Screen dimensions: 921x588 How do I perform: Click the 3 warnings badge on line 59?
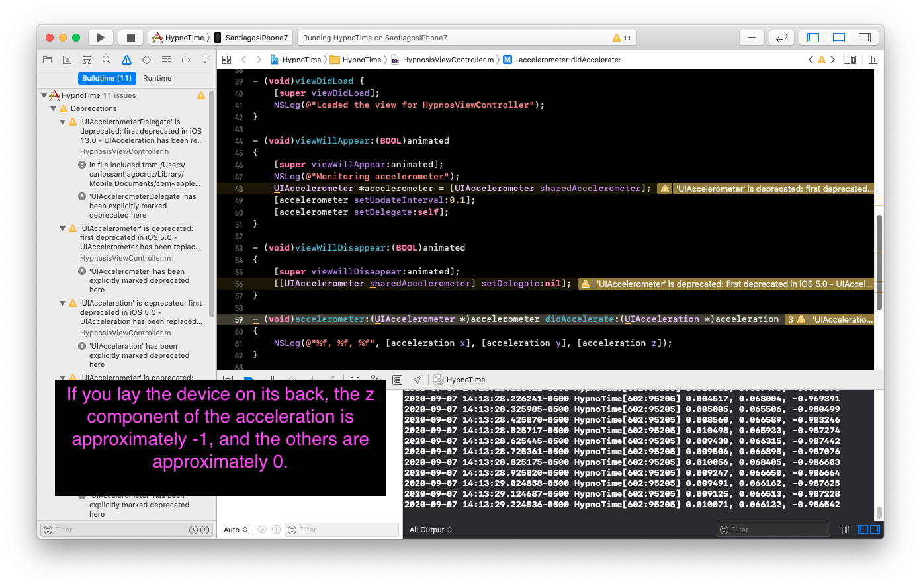coord(796,319)
